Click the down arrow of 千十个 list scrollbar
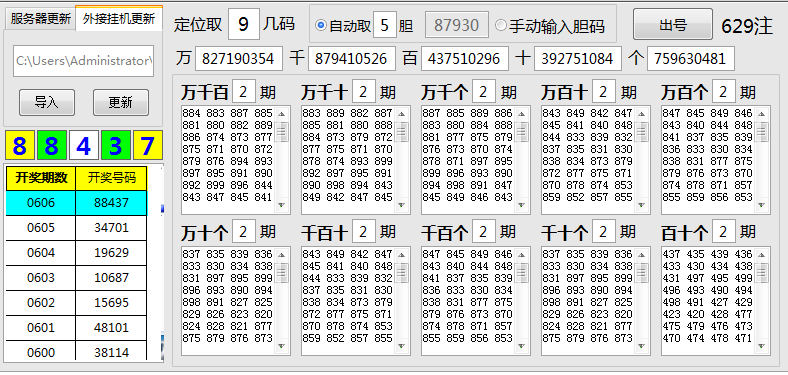The width and height of the screenshot is (788, 375). click(x=641, y=346)
